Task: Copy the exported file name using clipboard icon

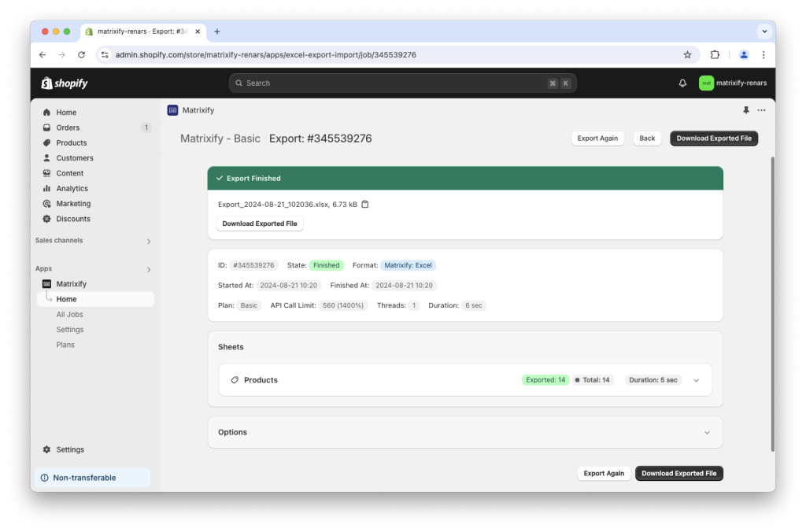Action: (364, 203)
